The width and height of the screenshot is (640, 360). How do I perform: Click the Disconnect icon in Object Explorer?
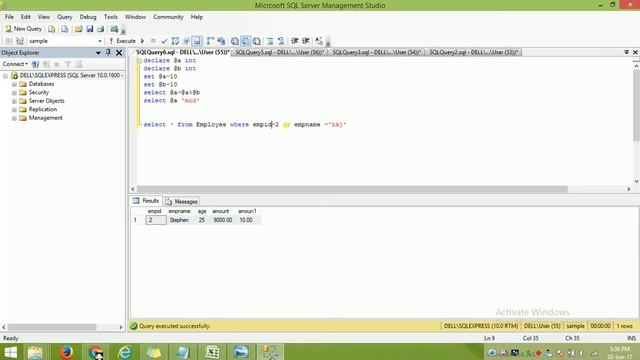pos(47,64)
